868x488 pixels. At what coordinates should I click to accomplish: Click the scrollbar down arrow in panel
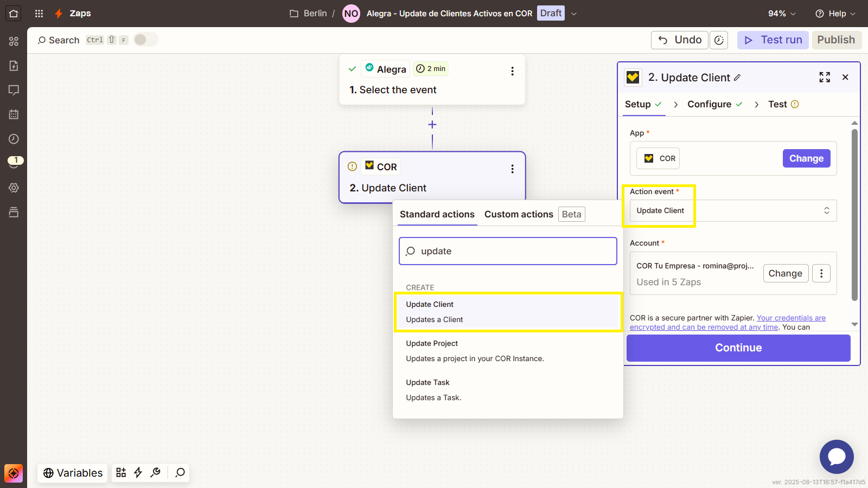(x=854, y=324)
